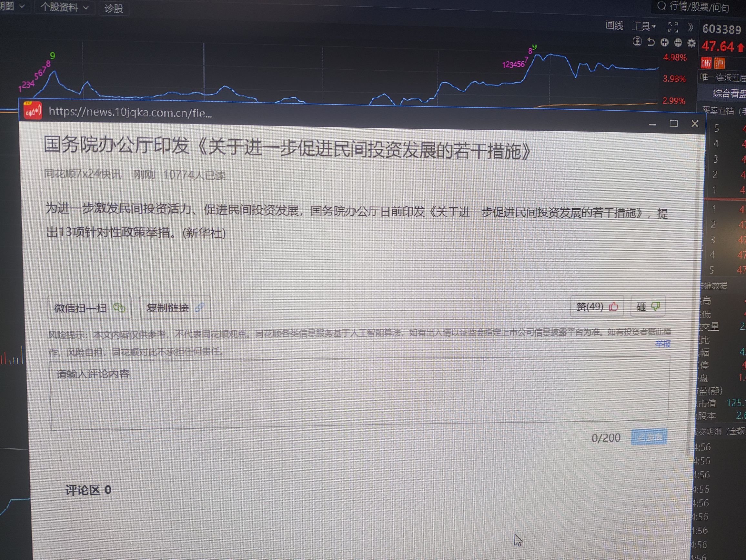Toggle the 沪 market badge
The width and height of the screenshot is (746, 560).
tap(719, 63)
